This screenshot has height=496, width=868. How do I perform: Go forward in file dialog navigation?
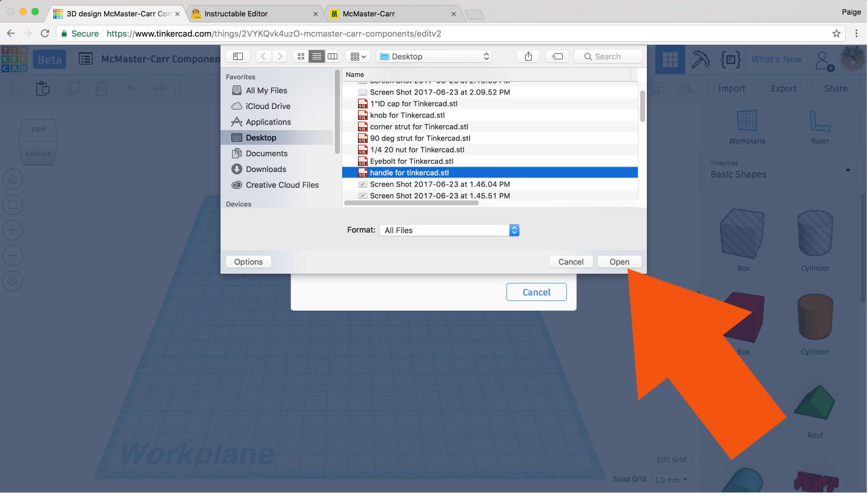pyautogui.click(x=279, y=56)
